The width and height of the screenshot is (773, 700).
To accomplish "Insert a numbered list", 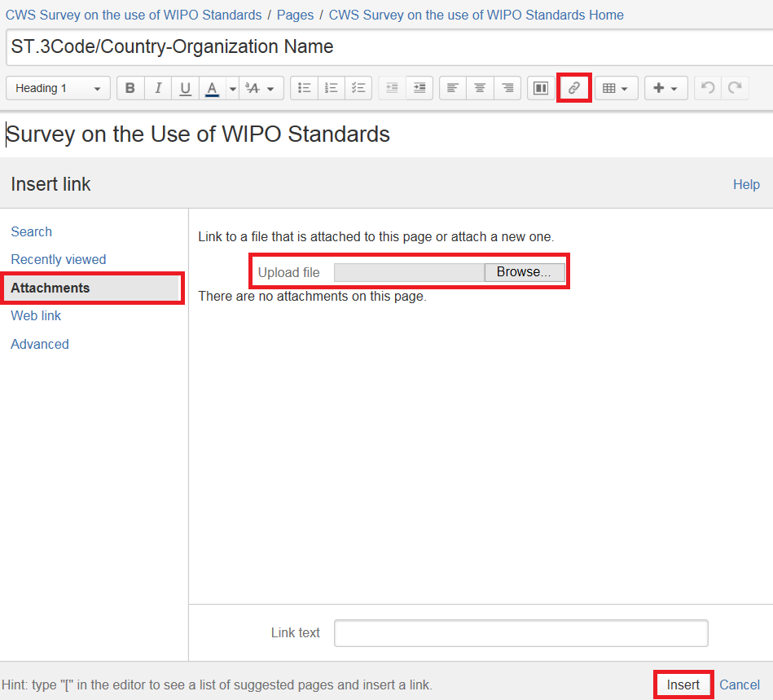I will click(x=332, y=88).
